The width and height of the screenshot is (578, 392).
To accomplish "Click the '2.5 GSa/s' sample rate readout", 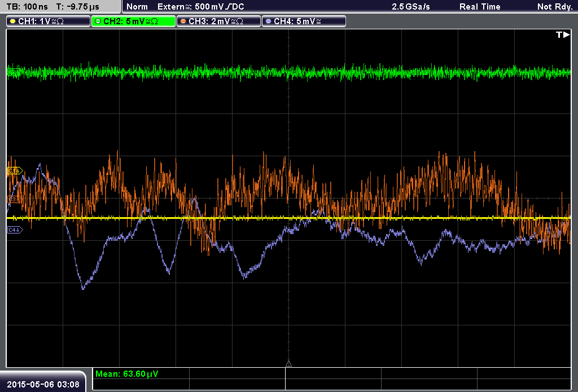I will [x=411, y=7].
